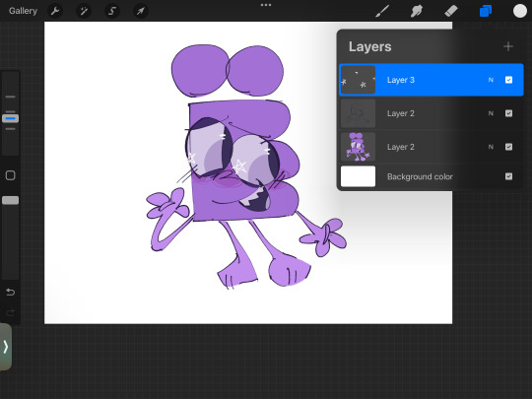Tap the square Modify button in sidebar
The width and height of the screenshot is (532, 399).
(x=11, y=175)
